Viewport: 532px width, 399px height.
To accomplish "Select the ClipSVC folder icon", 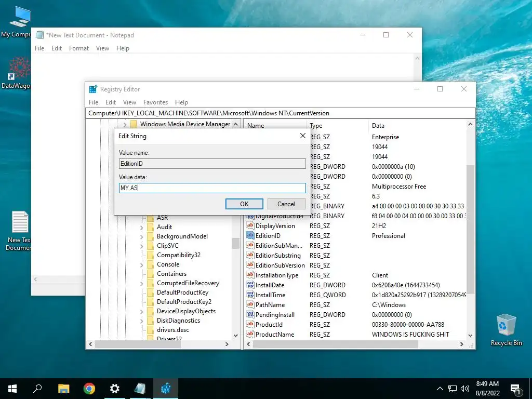I will click(x=150, y=246).
